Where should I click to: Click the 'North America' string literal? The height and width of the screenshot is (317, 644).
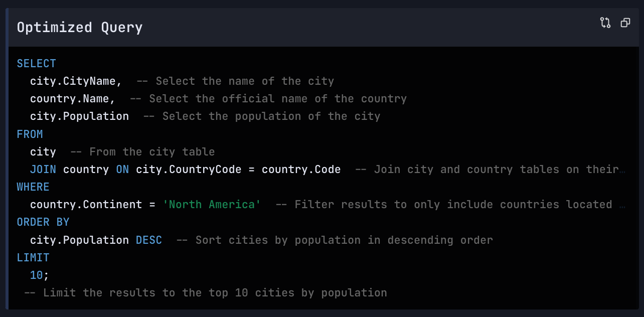click(212, 205)
